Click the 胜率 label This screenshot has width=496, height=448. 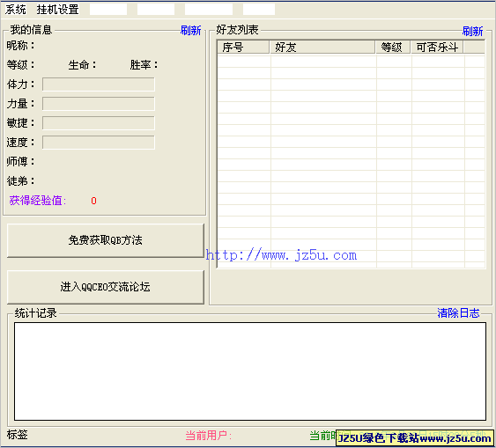[x=144, y=65]
